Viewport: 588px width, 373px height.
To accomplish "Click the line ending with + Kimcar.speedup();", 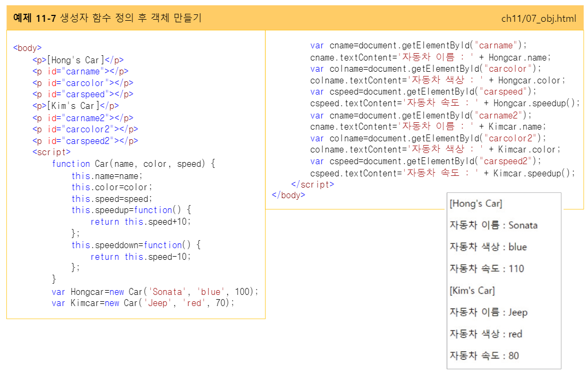I will [442, 173].
